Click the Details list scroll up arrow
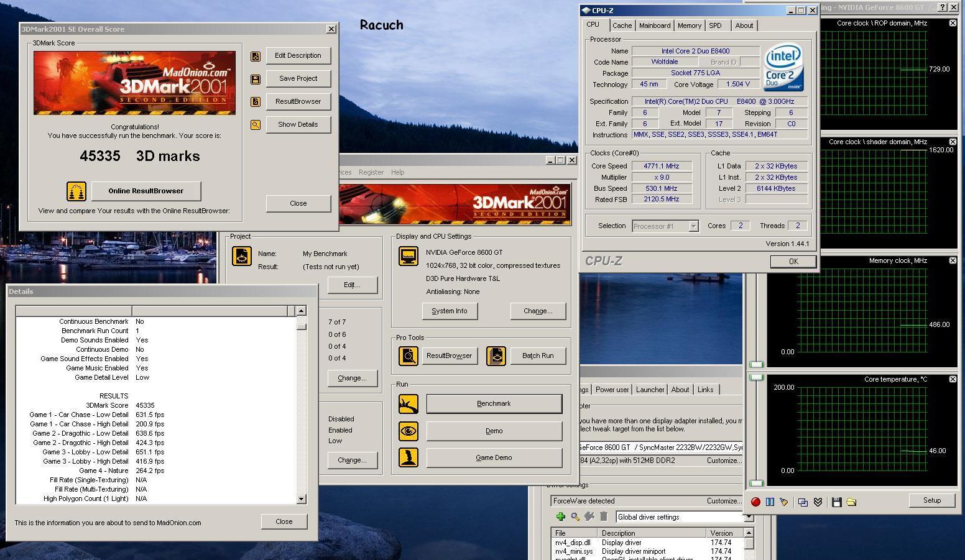The height and width of the screenshot is (560, 965). pos(302,311)
